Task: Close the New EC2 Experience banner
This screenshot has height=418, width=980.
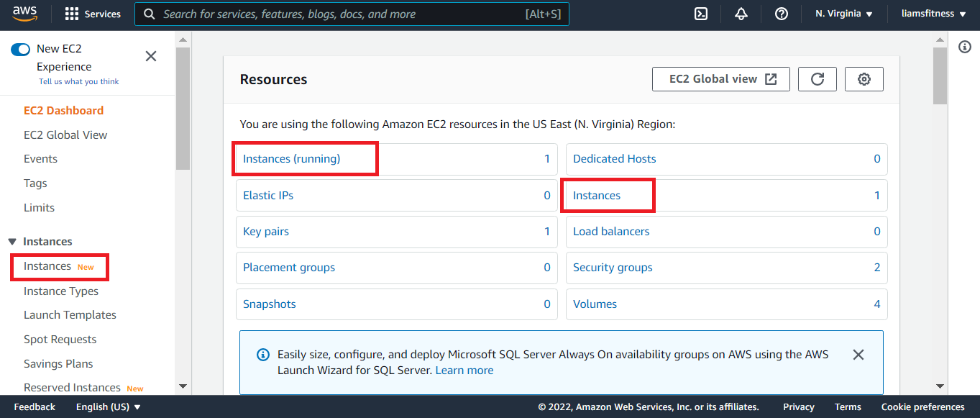Action: click(x=151, y=56)
